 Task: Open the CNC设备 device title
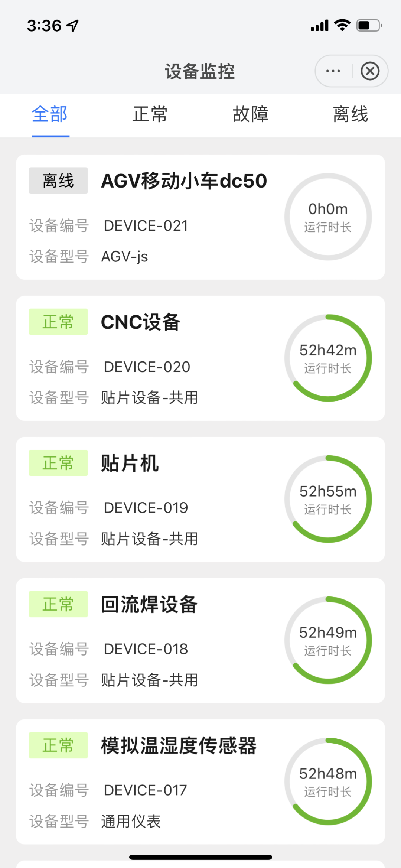pyautogui.click(x=140, y=322)
